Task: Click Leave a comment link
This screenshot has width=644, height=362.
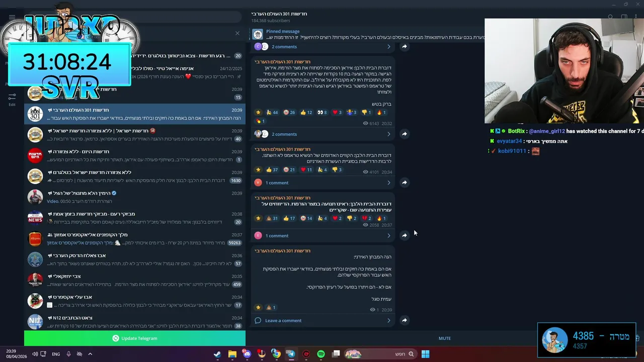Action: coord(283,321)
